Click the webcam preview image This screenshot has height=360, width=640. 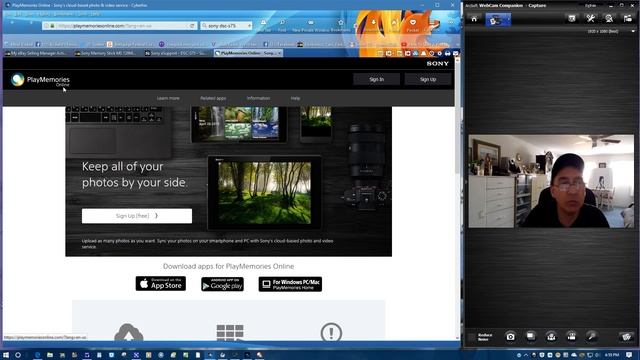tap(551, 181)
